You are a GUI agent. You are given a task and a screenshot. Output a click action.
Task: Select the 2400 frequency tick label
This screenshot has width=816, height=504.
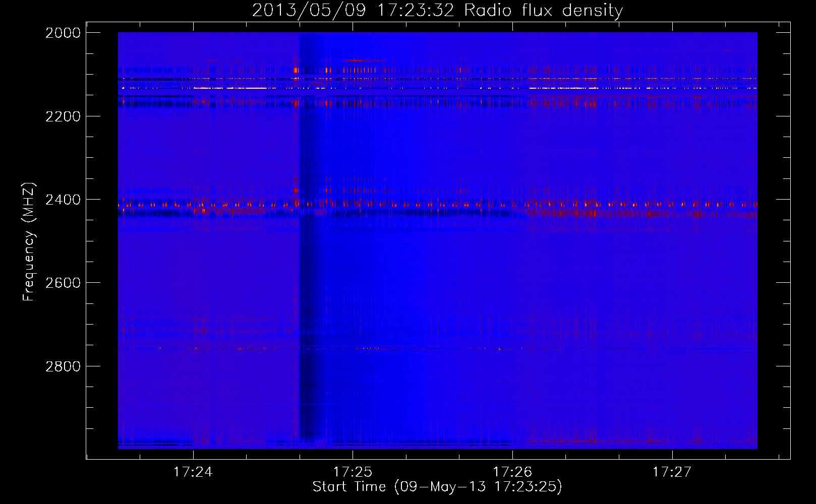click(63, 200)
